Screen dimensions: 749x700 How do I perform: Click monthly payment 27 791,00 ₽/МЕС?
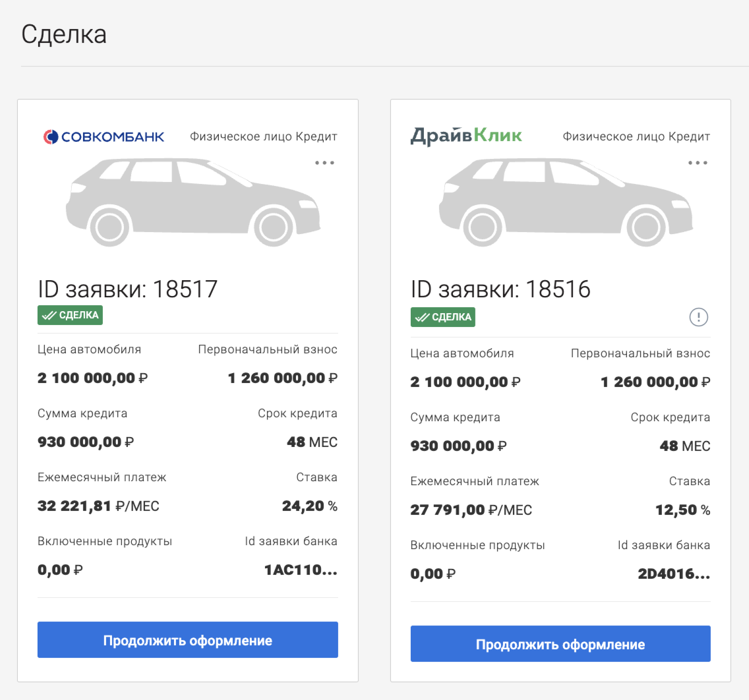coord(471,510)
